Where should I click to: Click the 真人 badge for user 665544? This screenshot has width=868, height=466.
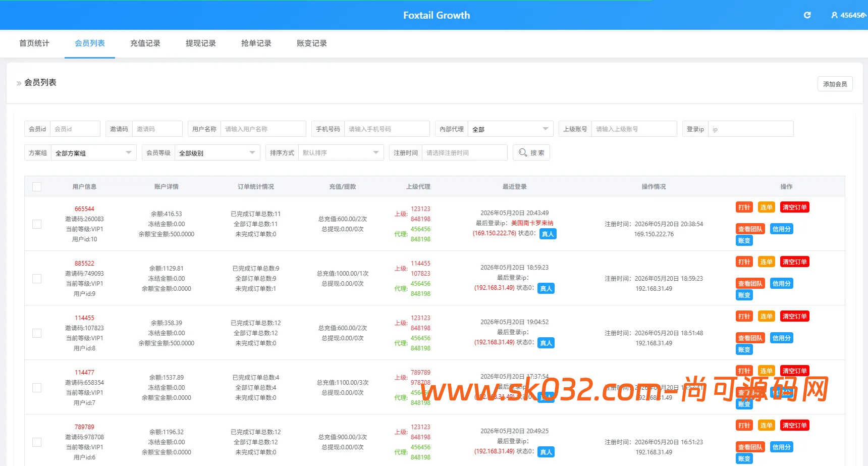548,234
